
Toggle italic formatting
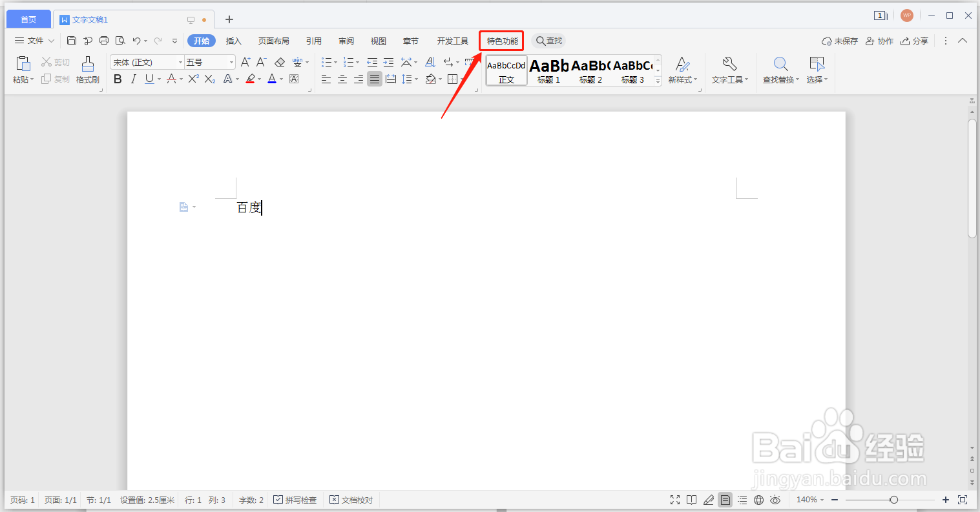(x=133, y=79)
